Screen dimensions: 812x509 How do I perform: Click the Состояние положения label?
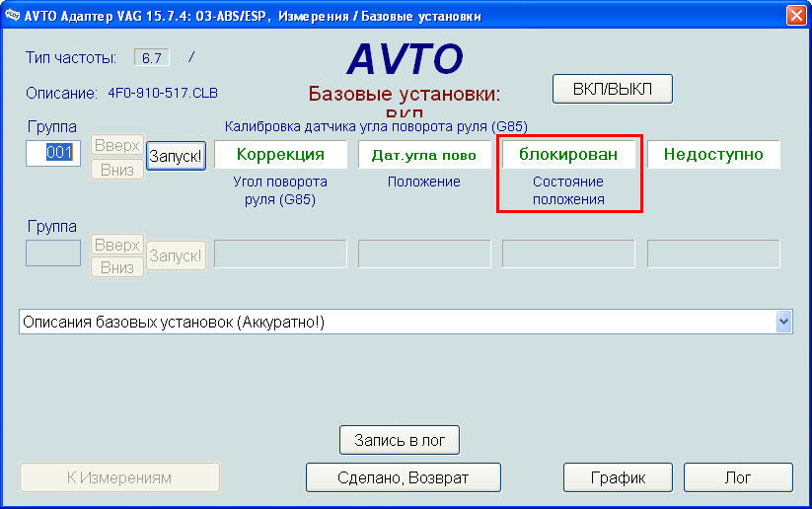coord(568,190)
